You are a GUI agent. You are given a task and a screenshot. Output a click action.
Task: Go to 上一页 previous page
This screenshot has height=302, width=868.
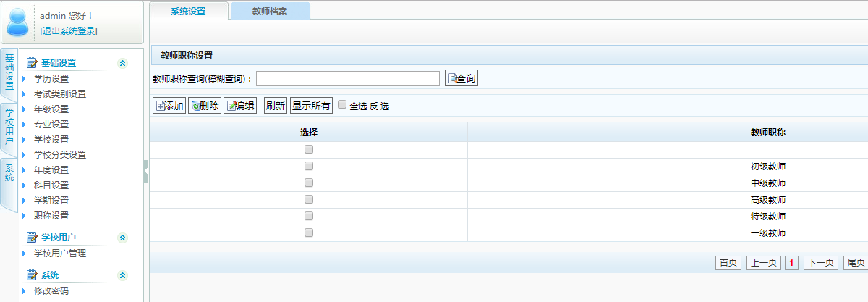point(764,263)
